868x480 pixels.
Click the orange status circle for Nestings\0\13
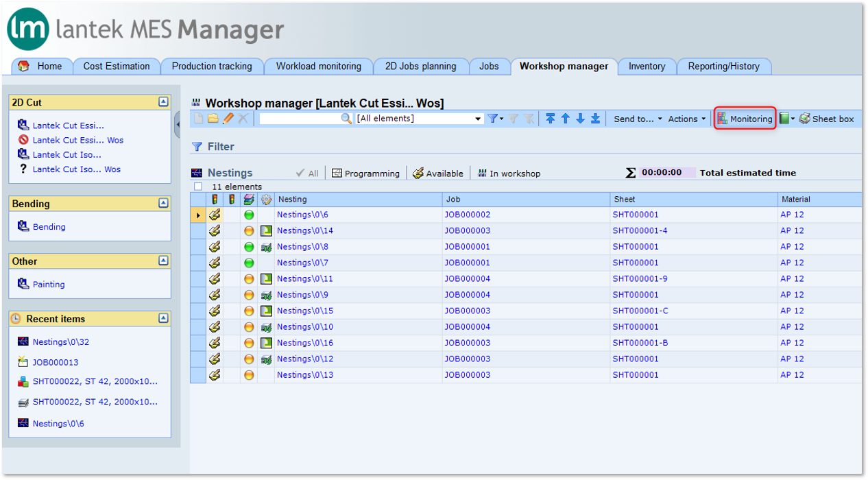pyautogui.click(x=249, y=375)
